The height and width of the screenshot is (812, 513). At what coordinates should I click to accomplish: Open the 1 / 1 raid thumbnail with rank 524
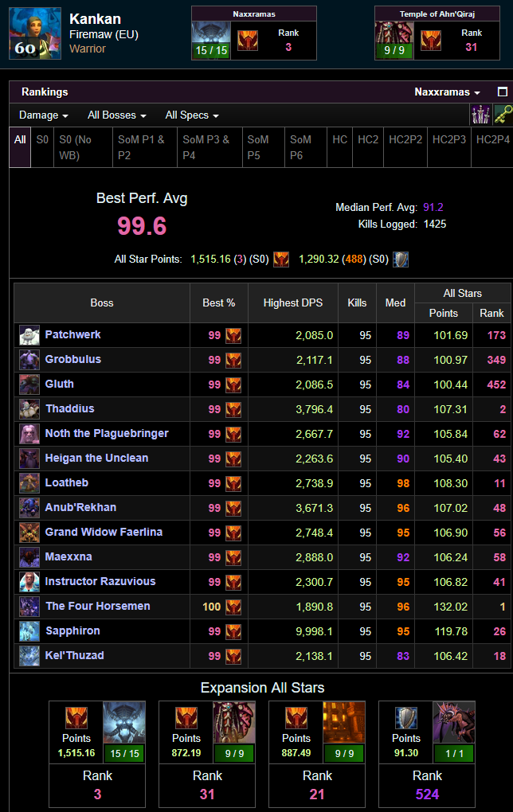coord(453,732)
